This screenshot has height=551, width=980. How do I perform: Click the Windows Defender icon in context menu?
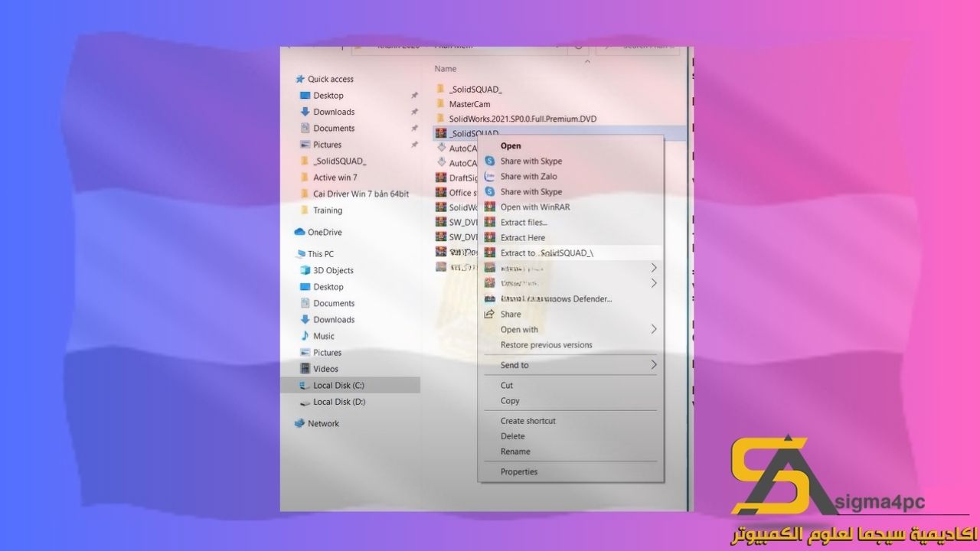click(490, 299)
